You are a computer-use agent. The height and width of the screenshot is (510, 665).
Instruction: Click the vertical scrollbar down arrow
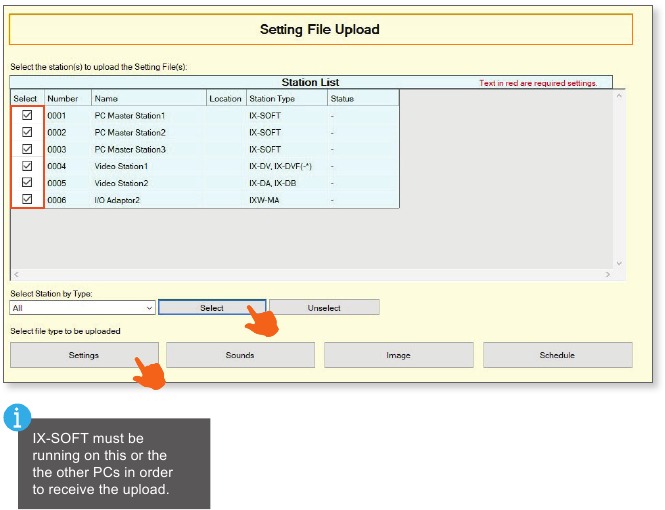pyautogui.click(x=619, y=264)
